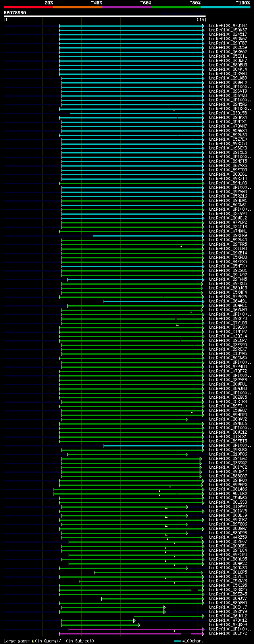This screenshot has height=644, width=254.
Task: Click the red 20% legend color segment
Action: [x=29, y=7]
